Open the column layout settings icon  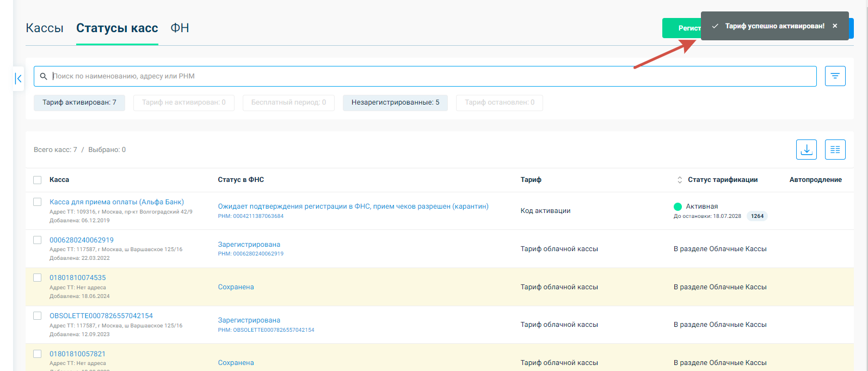point(835,149)
